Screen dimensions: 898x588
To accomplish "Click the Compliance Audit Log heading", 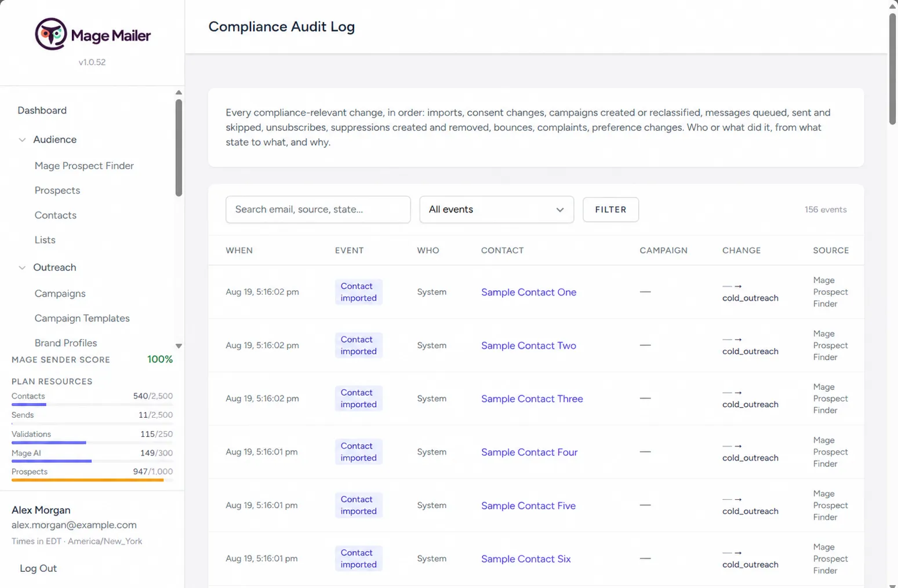I will [x=281, y=27].
